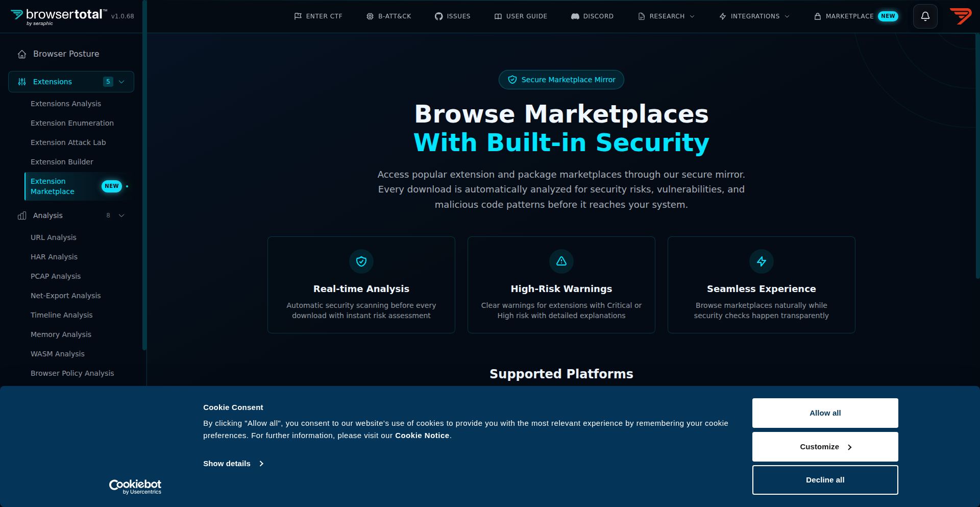Open the notifications bell
The image size is (980, 507).
925,16
